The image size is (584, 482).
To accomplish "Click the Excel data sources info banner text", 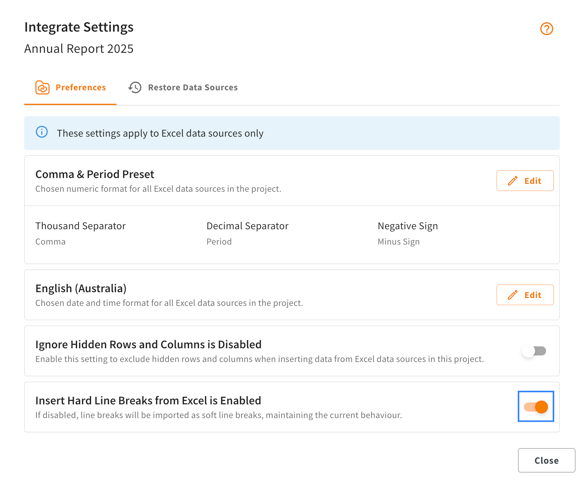I will tap(160, 133).
